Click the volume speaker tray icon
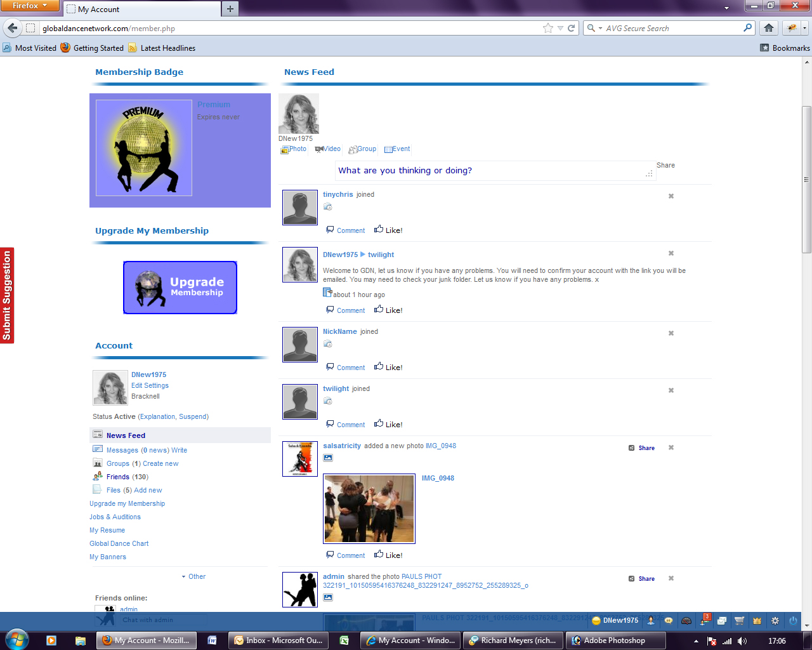The height and width of the screenshot is (650, 812). [742, 641]
